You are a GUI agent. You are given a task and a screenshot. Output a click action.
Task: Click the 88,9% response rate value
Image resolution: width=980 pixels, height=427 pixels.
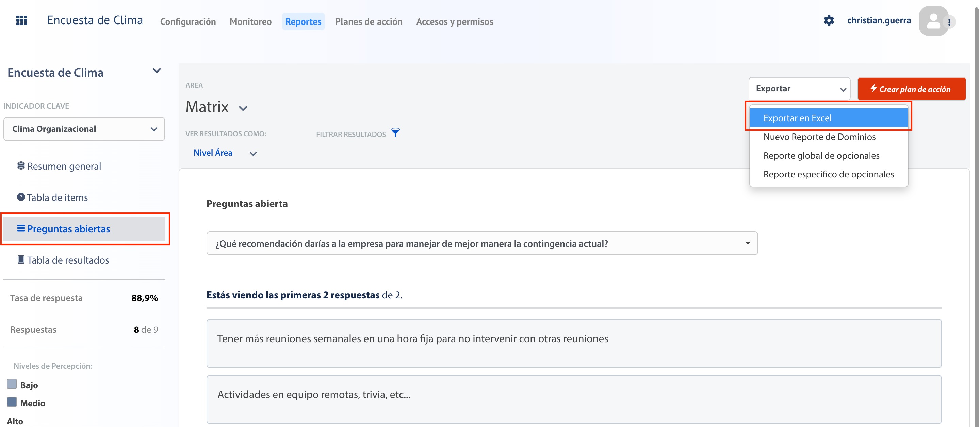145,298
